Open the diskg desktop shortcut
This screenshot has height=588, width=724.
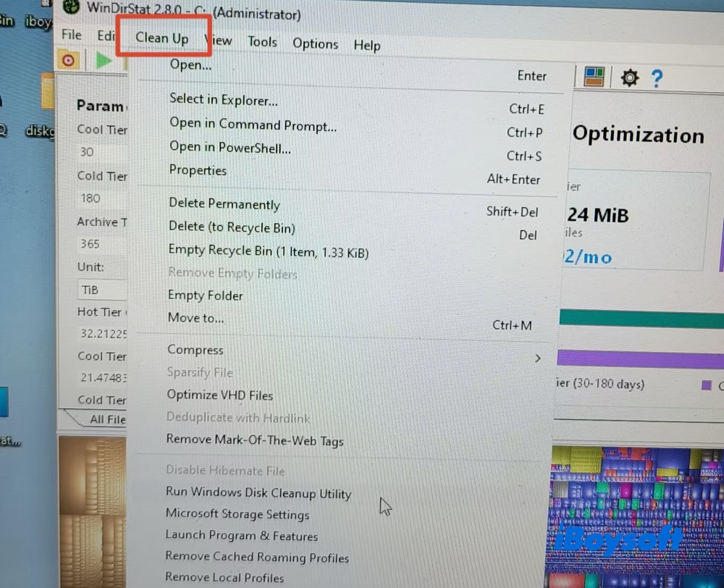point(40,131)
